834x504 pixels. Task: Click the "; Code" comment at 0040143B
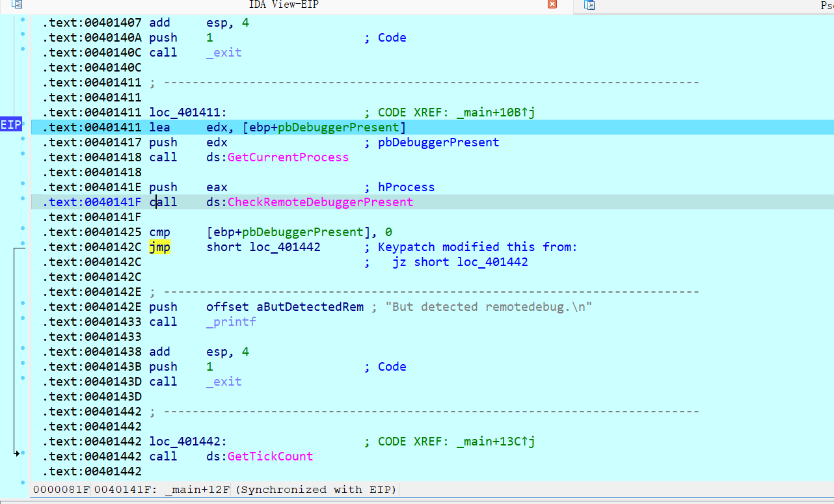tap(386, 367)
